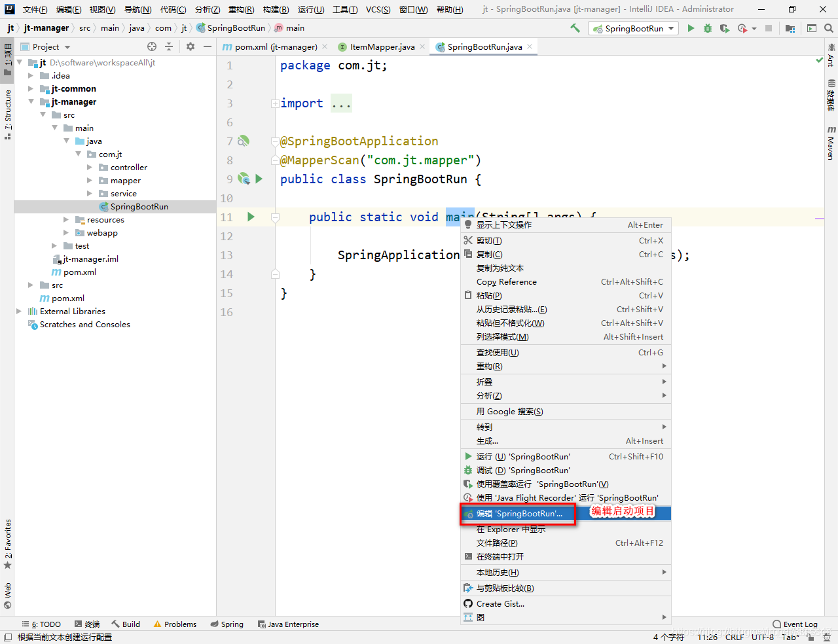
Task: Expand the mapper package
Action: [90, 180]
